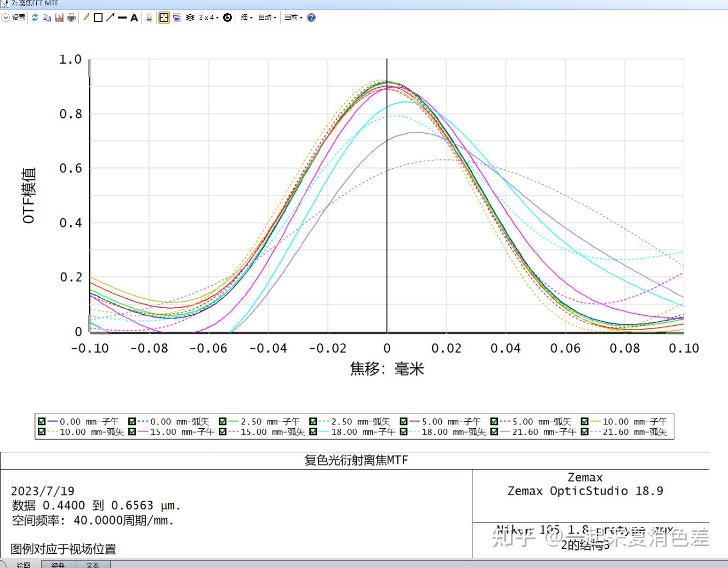The width and height of the screenshot is (728, 568).
Task: Uncheck the 10.00 mm-弧矢 legend checkbox
Action: pyautogui.click(x=42, y=432)
